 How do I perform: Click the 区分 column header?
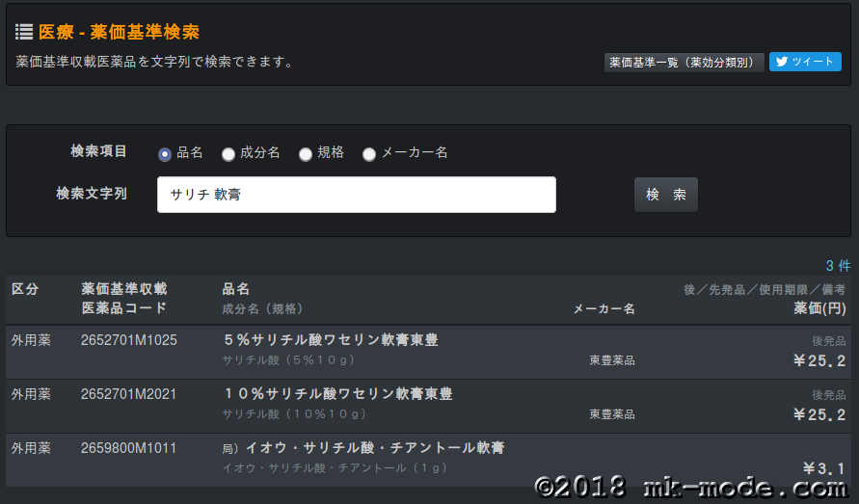(25, 289)
